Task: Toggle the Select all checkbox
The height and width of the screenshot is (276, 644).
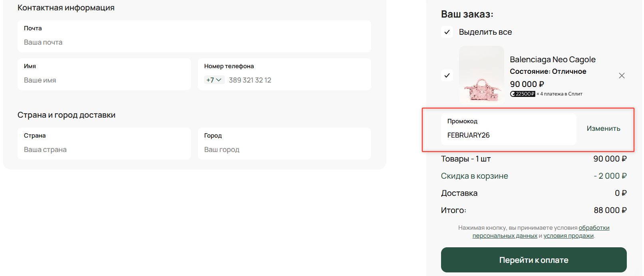Action: (447, 32)
